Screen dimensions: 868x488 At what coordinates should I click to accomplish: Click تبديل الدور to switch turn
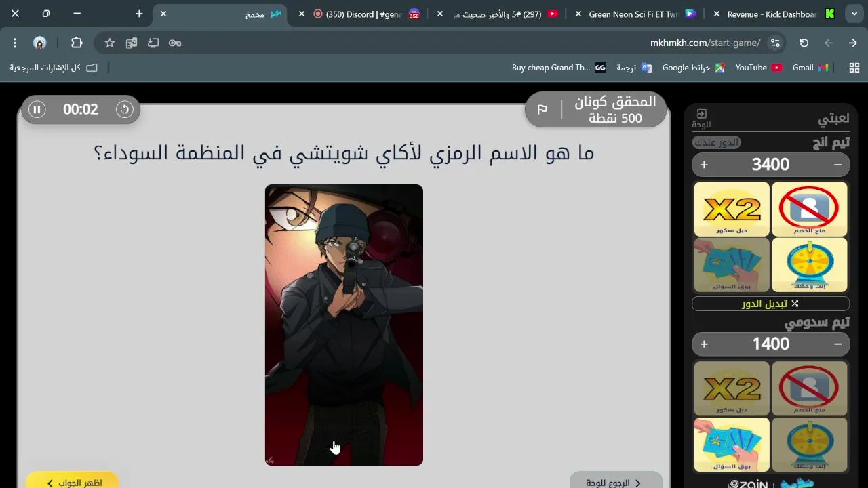[x=770, y=304]
